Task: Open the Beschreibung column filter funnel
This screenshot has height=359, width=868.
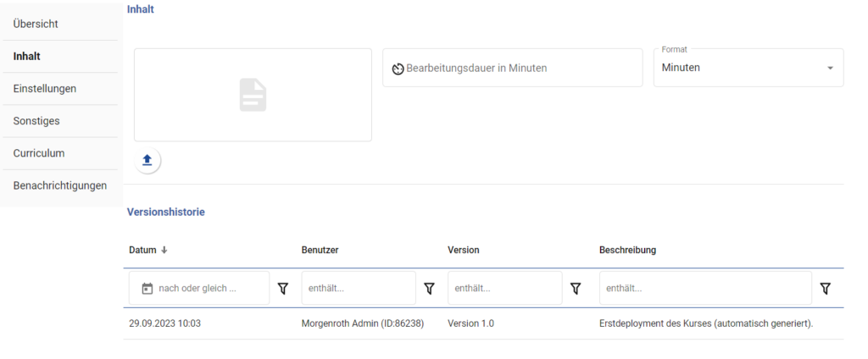Action: 826,288
